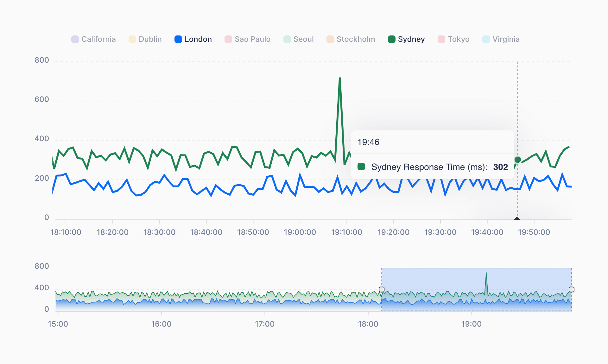Click the blue London legend swatch
This screenshot has width=608, height=364.
(178, 39)
